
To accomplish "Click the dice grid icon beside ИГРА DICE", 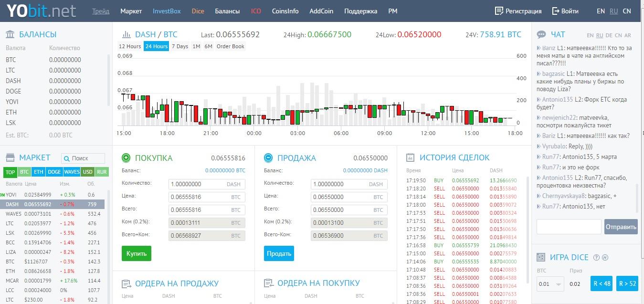I will point(541,257).
